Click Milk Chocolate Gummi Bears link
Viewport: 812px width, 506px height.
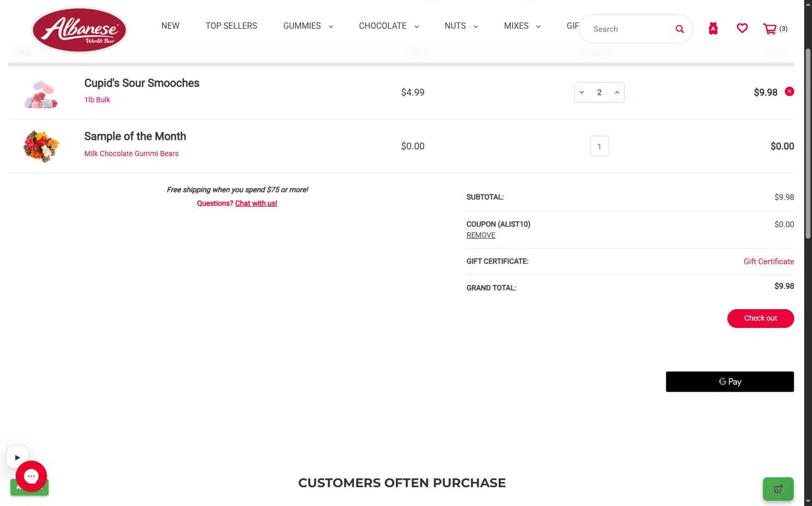coord(131,154)
